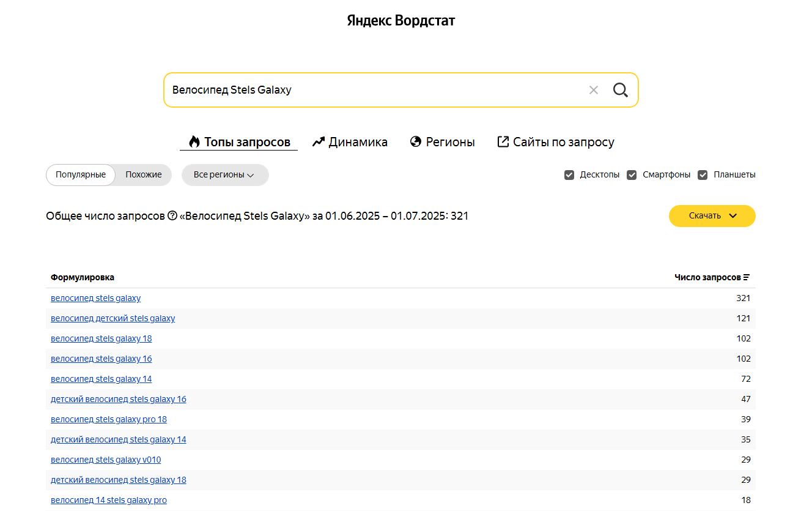Viewport: 812px width, 511px height.
Task: Click the request count 121
Action: tap(744, 319)
